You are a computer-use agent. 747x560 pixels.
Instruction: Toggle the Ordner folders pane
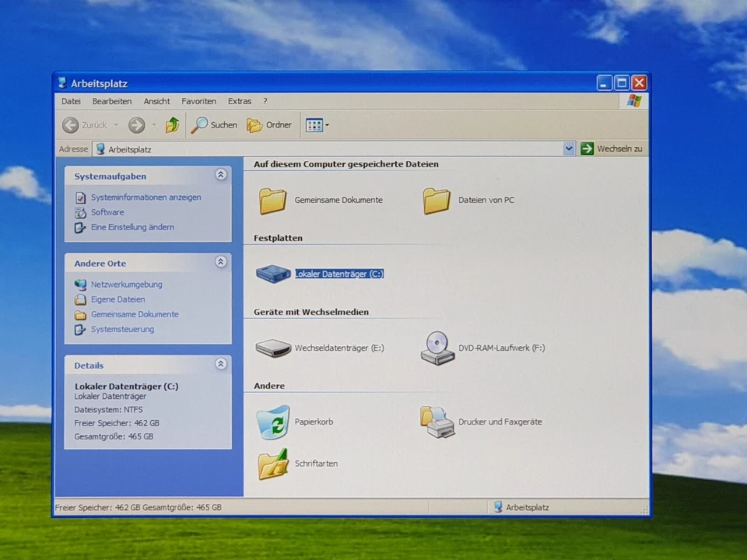pyautogui.click(x=269, y=125)
